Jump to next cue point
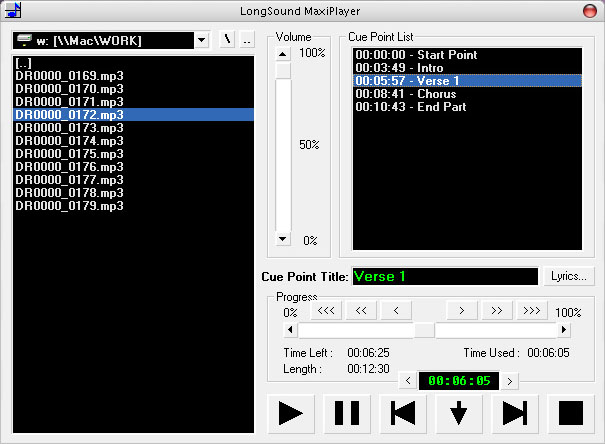 click(x=514, y=413)
